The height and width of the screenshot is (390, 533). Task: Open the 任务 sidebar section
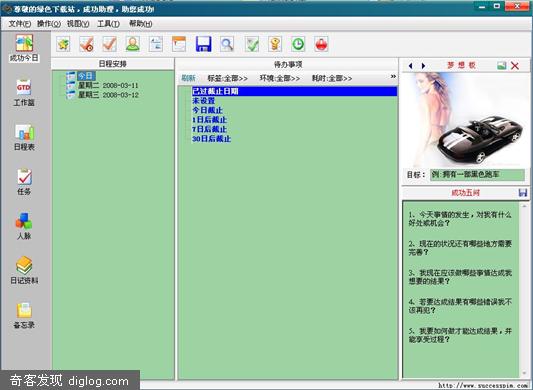(x=24, y=182)
